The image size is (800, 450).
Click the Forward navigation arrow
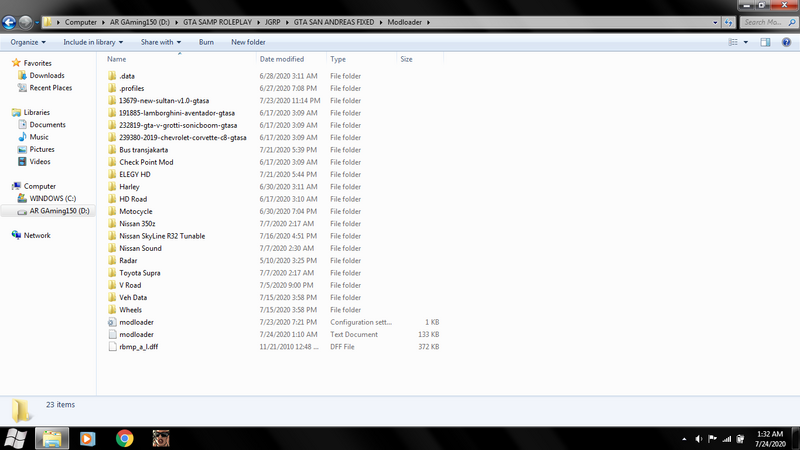25,22
